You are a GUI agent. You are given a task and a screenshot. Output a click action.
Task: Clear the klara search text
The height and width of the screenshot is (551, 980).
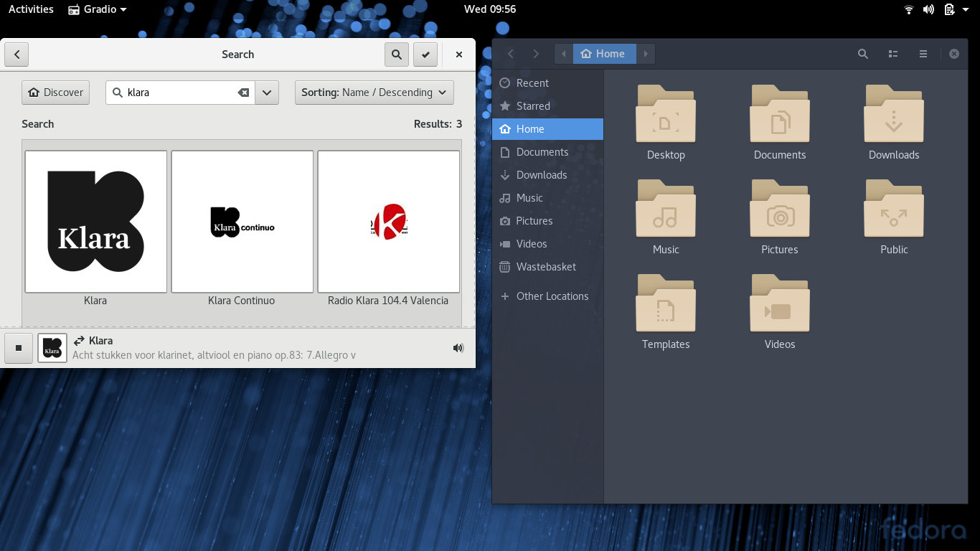point(244,93)
